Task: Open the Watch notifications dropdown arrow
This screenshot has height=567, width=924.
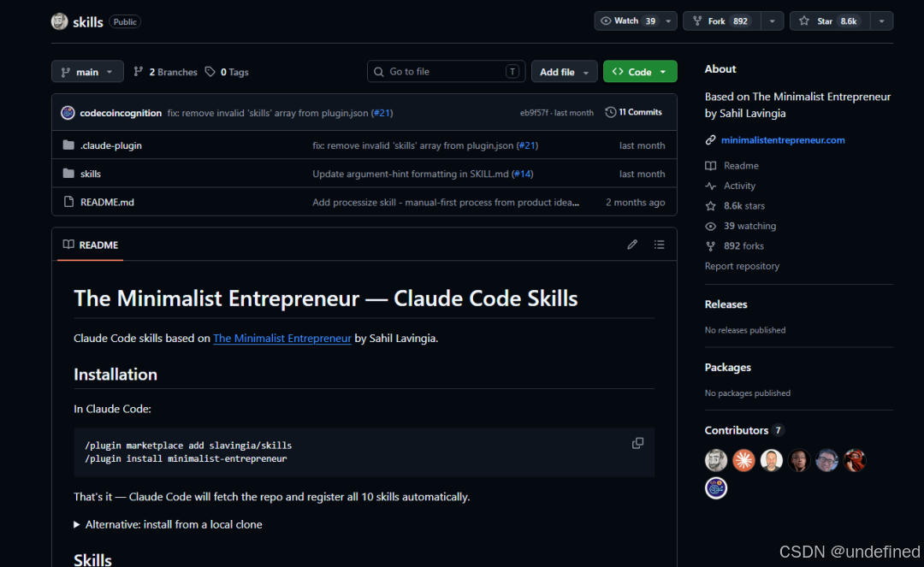Action: click(669, 21)
